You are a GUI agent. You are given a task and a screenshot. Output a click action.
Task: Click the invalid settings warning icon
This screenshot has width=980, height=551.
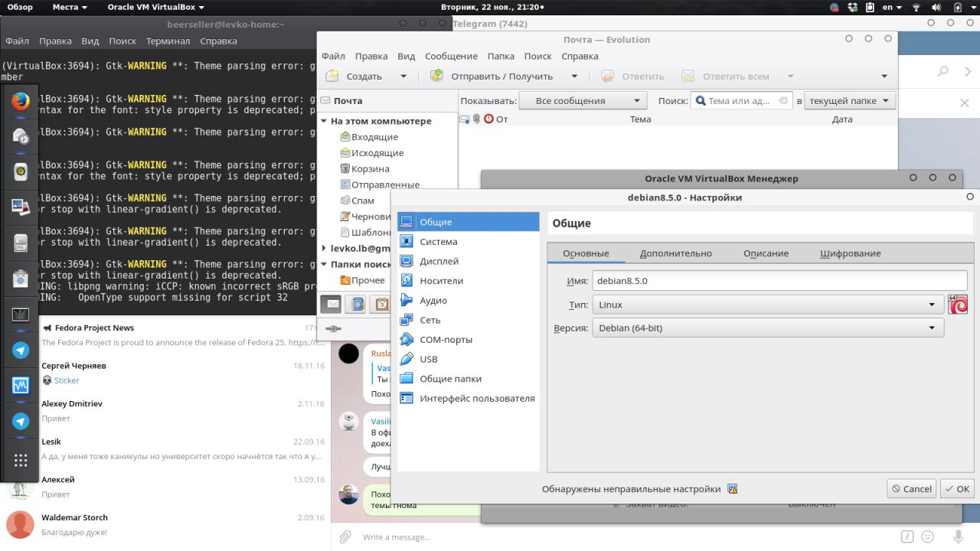pyautogui.click(x=732, y=489)
